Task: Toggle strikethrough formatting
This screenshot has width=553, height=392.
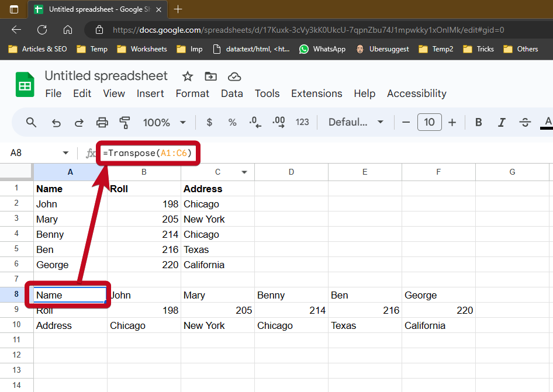Action: pos(525,123)
